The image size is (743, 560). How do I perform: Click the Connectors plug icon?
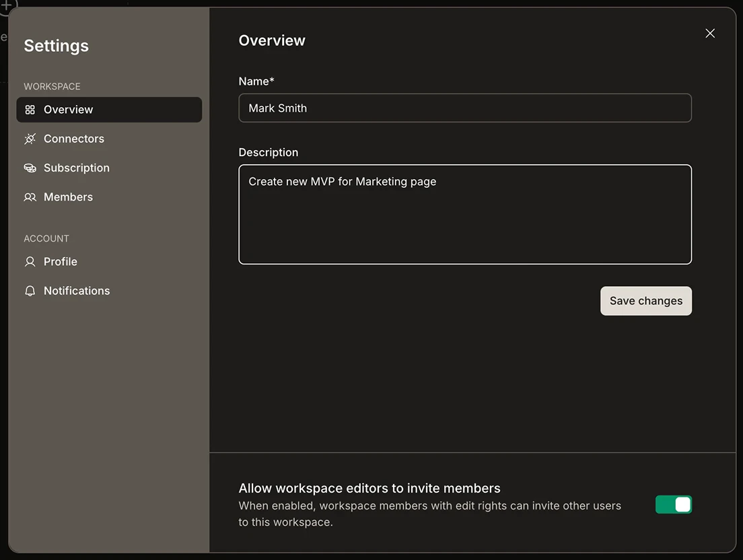31,139
